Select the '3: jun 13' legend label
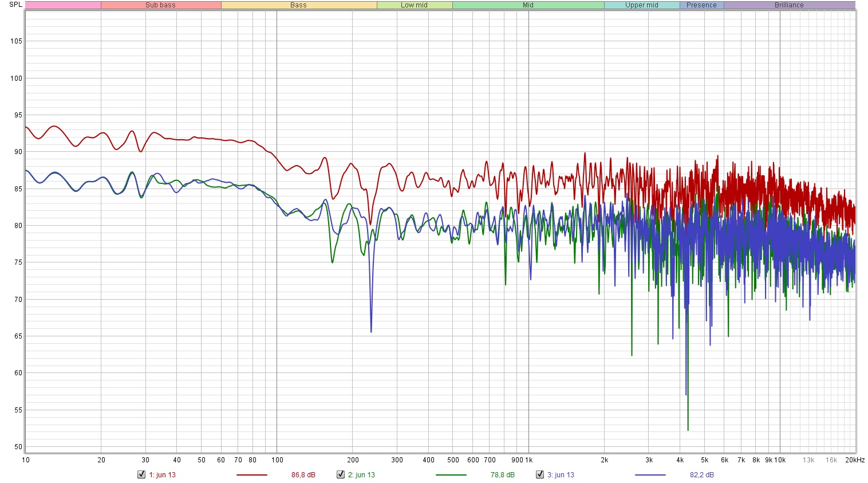The image size is (868, 483). pos(561,475)
